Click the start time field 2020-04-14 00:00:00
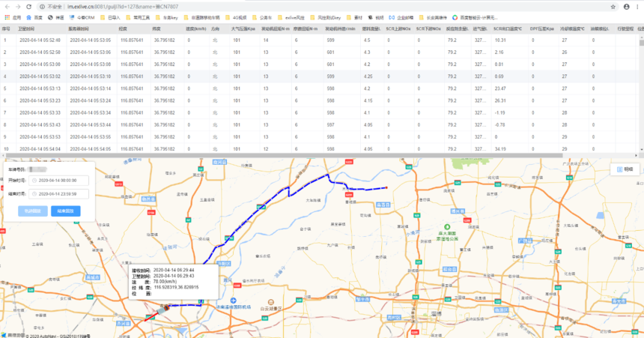 [58, 180]
